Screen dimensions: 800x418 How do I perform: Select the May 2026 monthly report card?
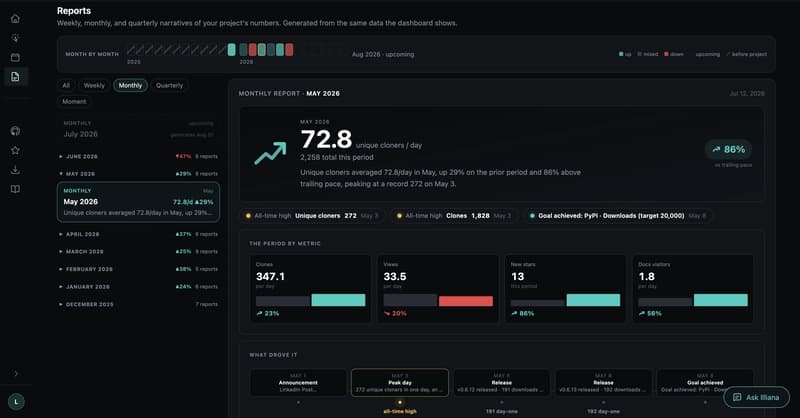click(x=139, y=202)
